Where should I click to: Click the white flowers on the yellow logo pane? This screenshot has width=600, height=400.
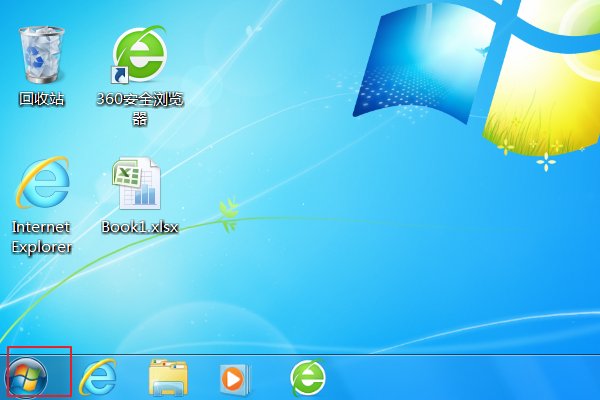(548, 160)
